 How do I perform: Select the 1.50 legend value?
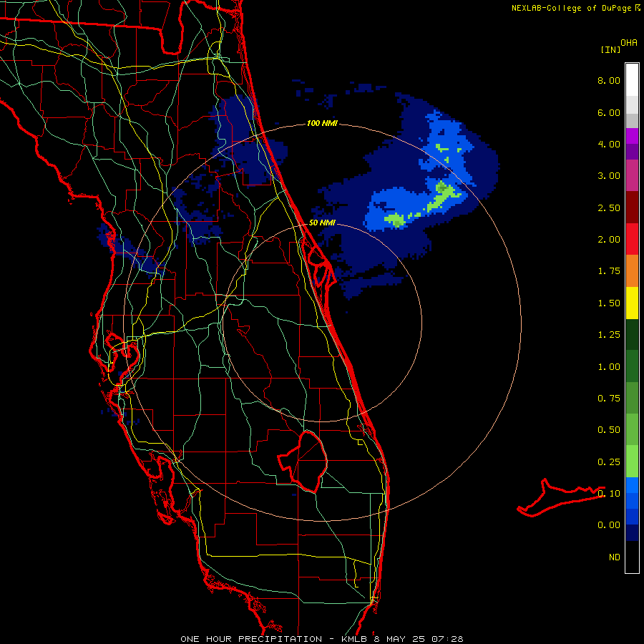click(x=609, y=303)
